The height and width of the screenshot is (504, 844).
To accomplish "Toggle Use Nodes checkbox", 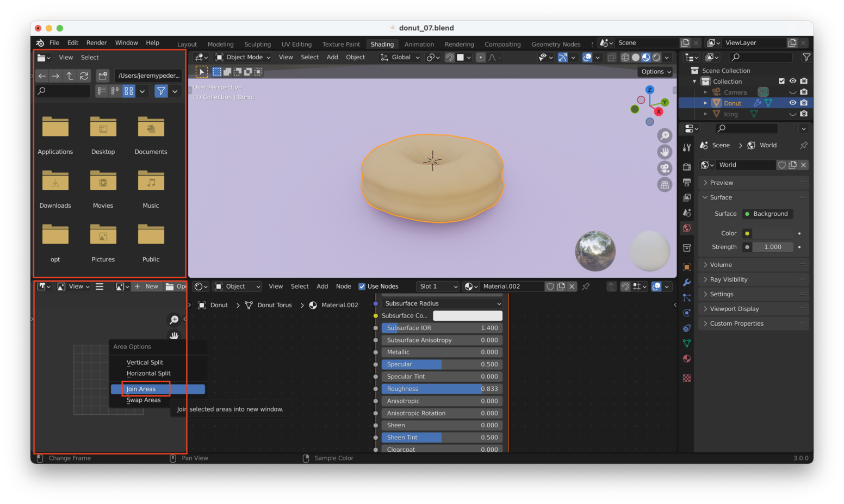I will [x=362, y=287].
